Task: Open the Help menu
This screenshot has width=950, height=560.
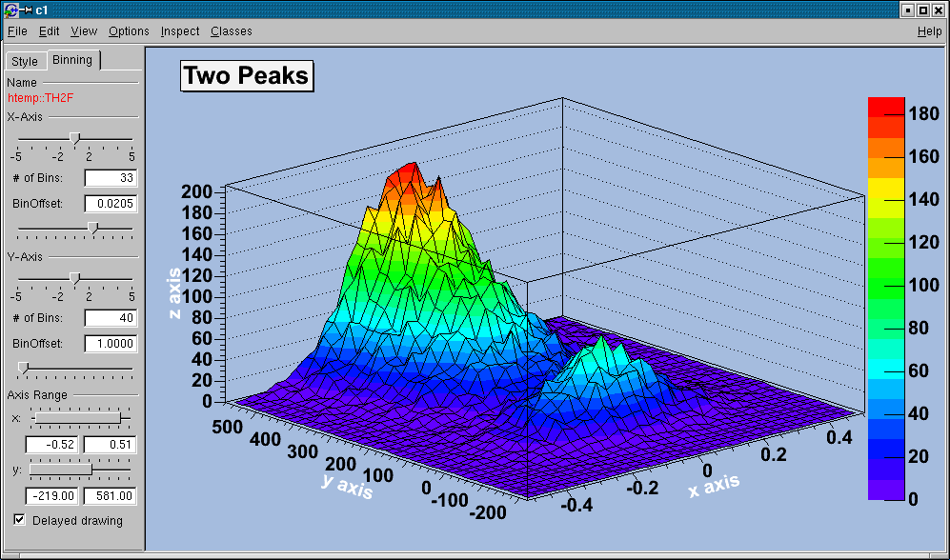Action: tap(929, 31)
